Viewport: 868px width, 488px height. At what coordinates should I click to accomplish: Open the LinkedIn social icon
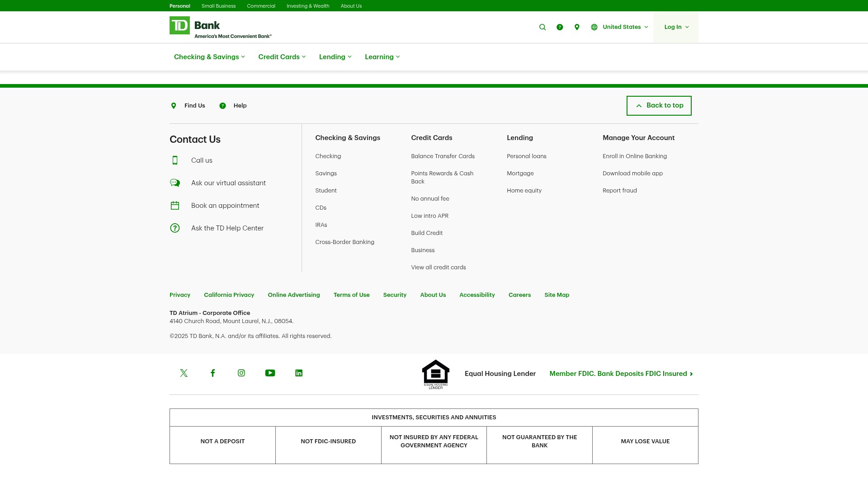point(299,373)
